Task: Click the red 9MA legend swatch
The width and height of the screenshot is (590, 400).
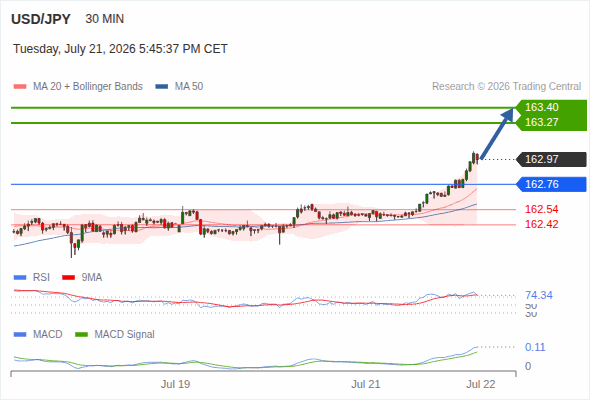Action: point(68,278)
